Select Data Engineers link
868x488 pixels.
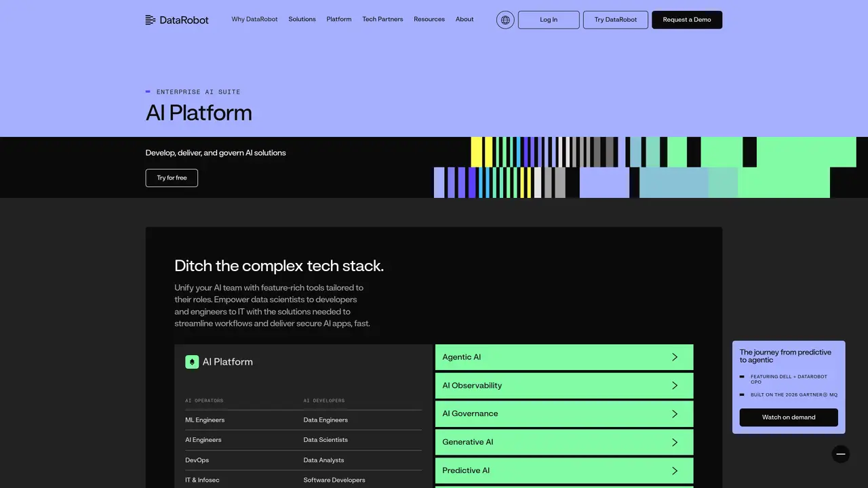325,420
